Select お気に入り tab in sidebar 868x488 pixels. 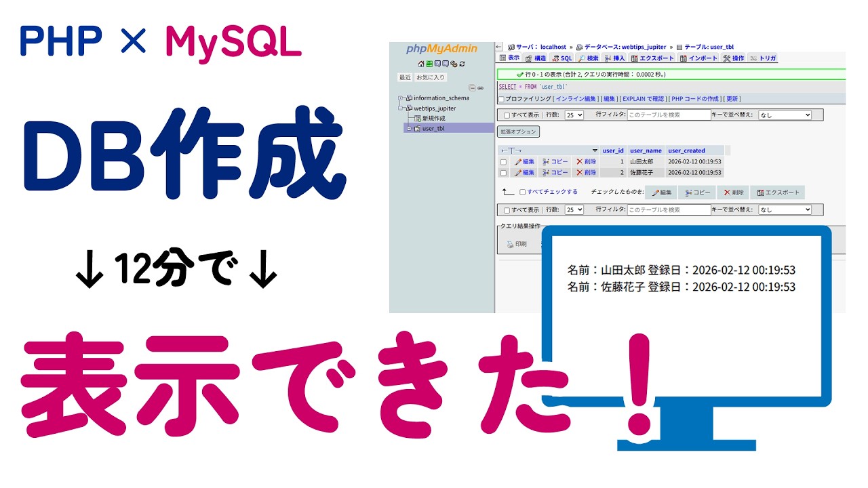pos(431,77)
